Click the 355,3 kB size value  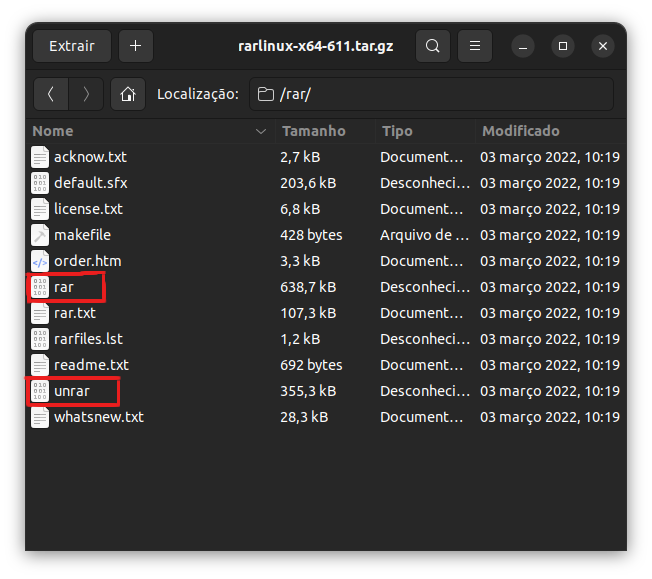[x=308, y=391]
